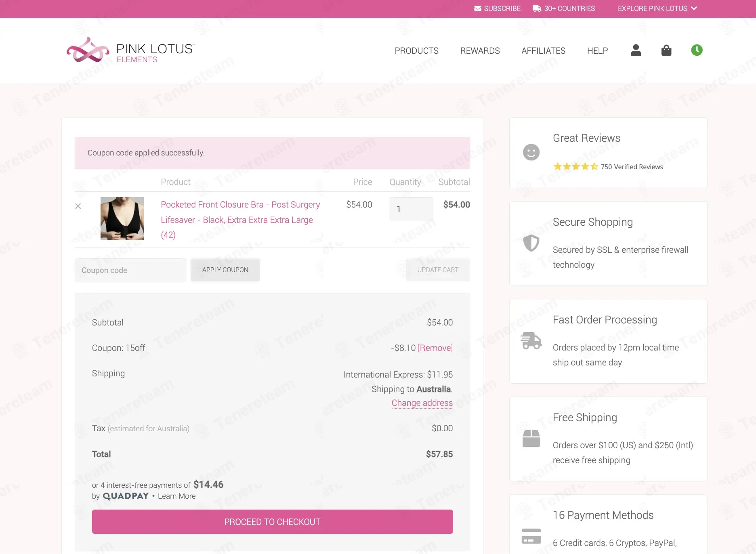Click the Fast Order Processing truck icon

[531, 341]
